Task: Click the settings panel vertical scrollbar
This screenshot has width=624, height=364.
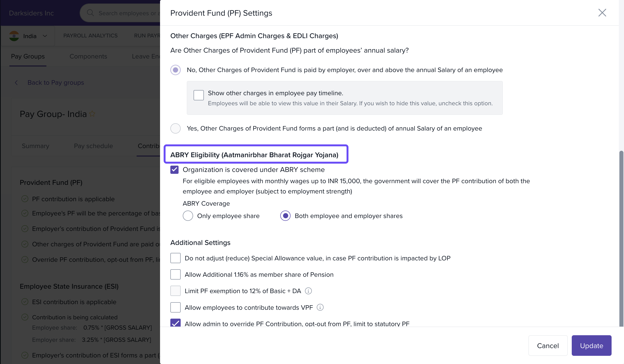Action: coord(621,237)
